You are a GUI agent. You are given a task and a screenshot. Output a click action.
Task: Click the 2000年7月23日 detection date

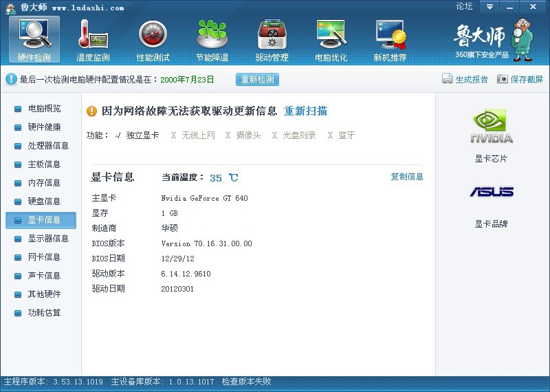click(x=187, y=80)
